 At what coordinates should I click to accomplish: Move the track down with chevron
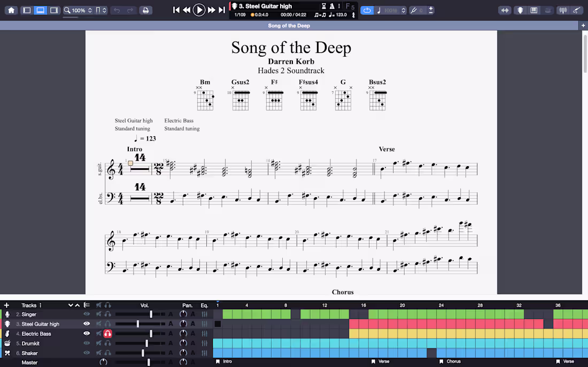coord(71,305)
